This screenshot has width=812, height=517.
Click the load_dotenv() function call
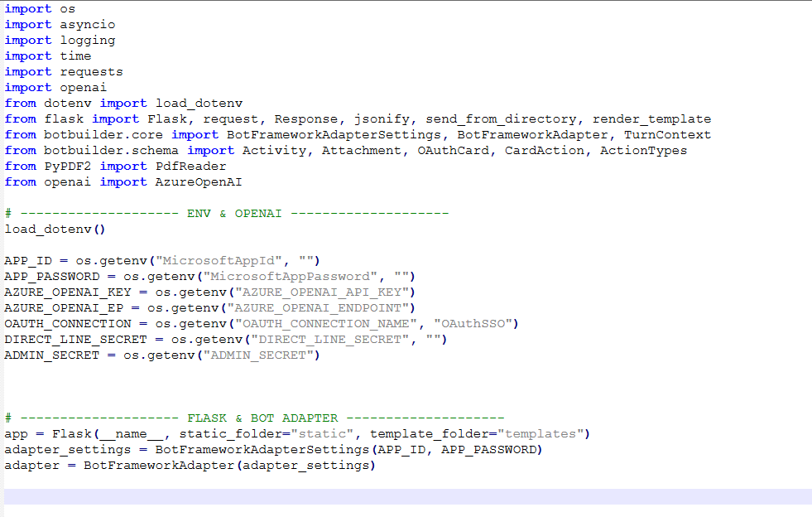point(51,229)
